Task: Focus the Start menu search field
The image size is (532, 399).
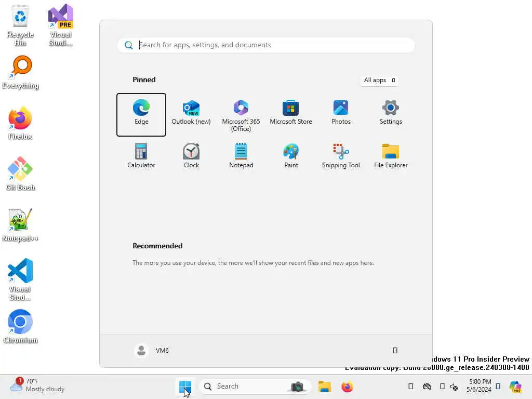Action: pyautogui.click(x=265, y=45)
